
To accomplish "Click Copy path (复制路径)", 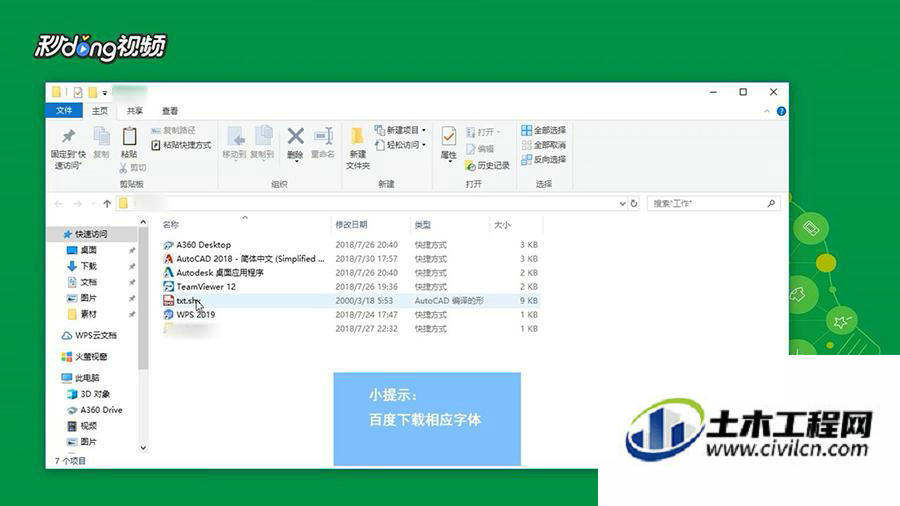I will tap(173, 130).
